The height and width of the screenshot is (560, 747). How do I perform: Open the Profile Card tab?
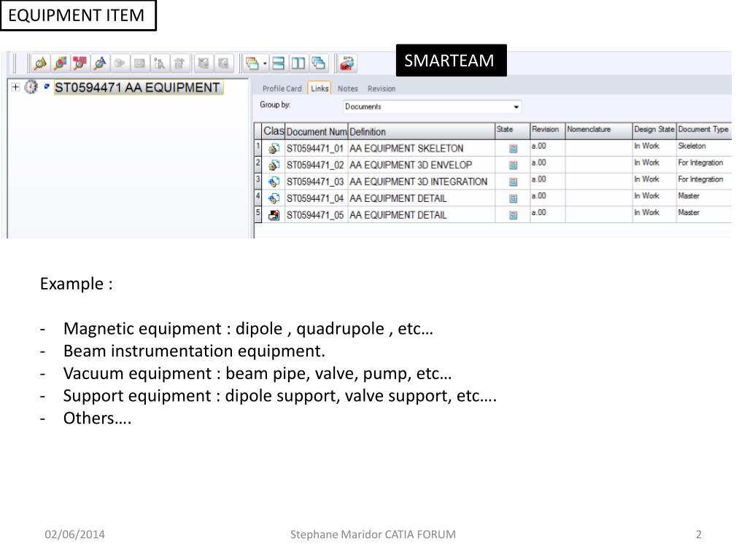click(x=282, y=88)
